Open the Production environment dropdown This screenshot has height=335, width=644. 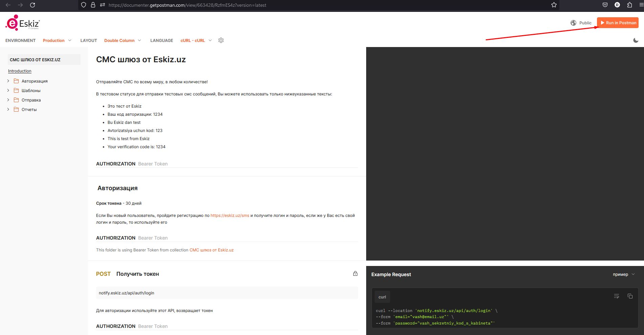57,40
